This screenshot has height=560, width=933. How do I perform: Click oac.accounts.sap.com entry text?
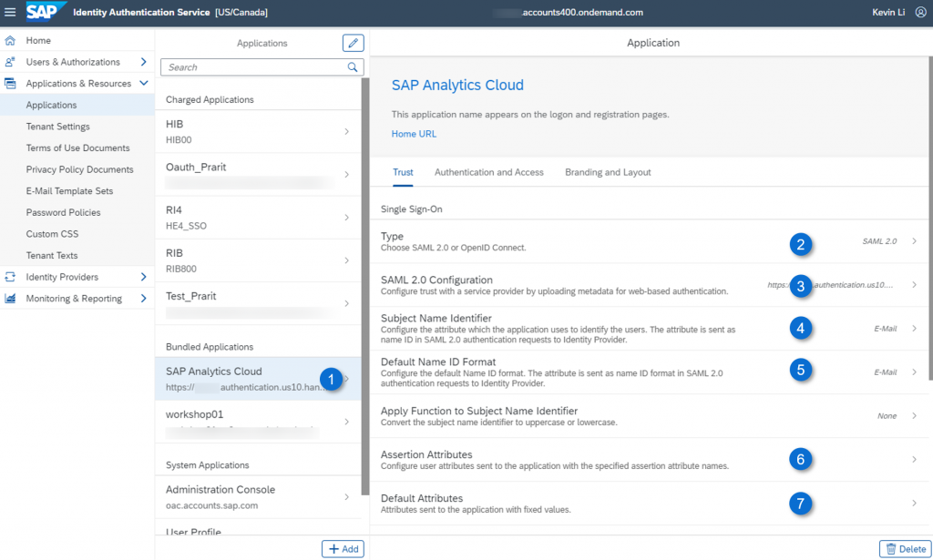(x=211, y=505)
